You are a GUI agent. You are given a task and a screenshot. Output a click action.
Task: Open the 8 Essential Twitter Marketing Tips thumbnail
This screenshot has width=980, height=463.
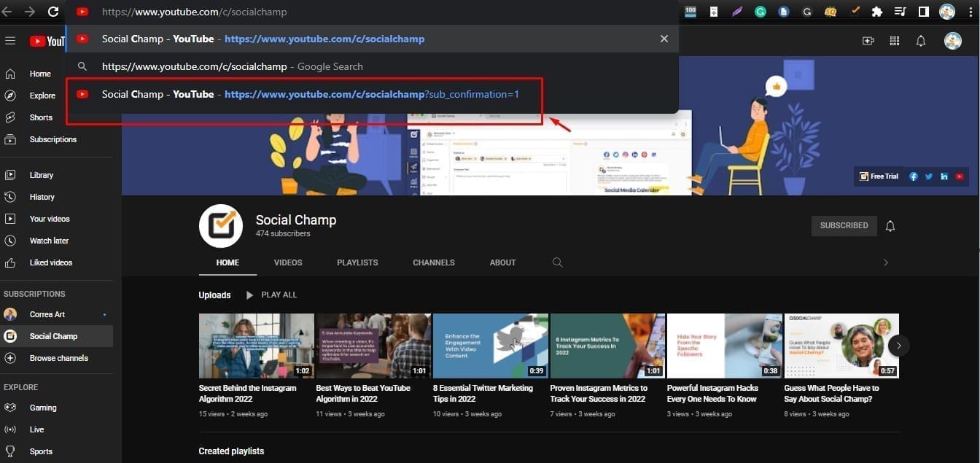(x=490, y=346)
